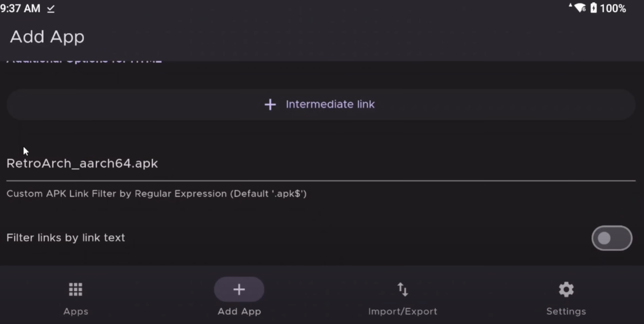Click the checkmark notification icon in status bar

(51, 9)
